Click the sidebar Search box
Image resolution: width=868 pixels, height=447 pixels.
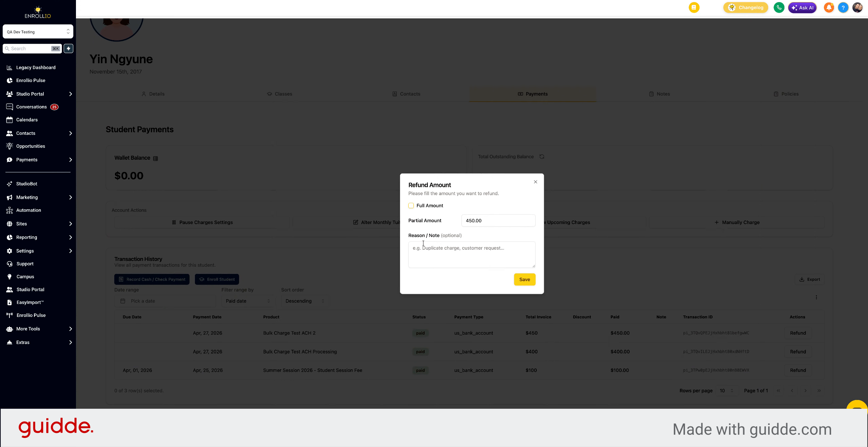[x=32, y=48]
